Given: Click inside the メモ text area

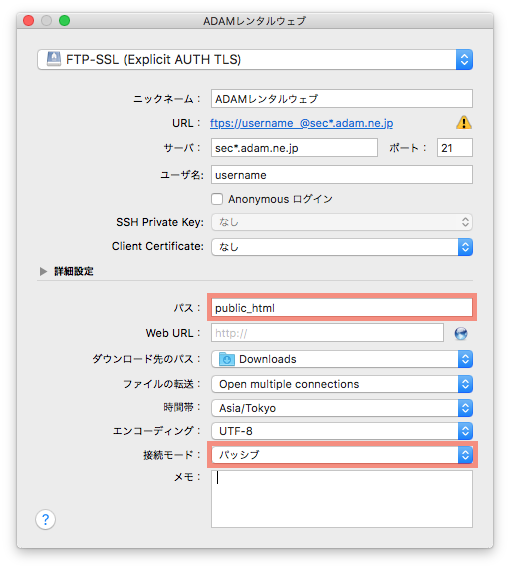Looking at the screenshot, I should pyautogui.click(x=342, y=499).
